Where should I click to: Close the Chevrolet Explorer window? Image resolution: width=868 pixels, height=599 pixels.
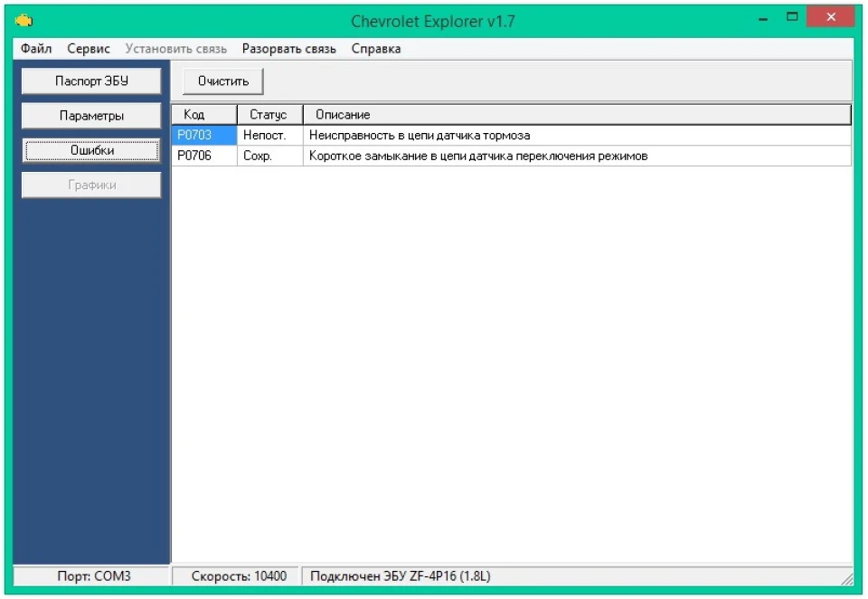pyautogui.click(x=830, y=17)
